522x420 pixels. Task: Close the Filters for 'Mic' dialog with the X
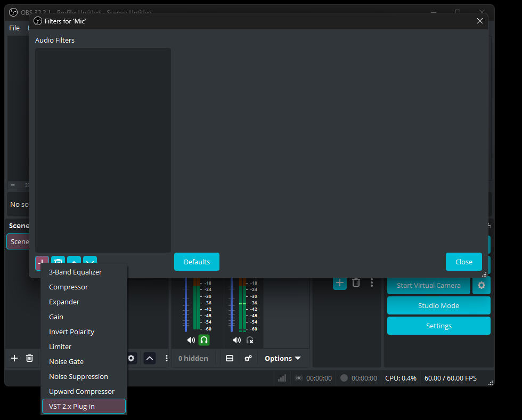click(x=480, y=21)
